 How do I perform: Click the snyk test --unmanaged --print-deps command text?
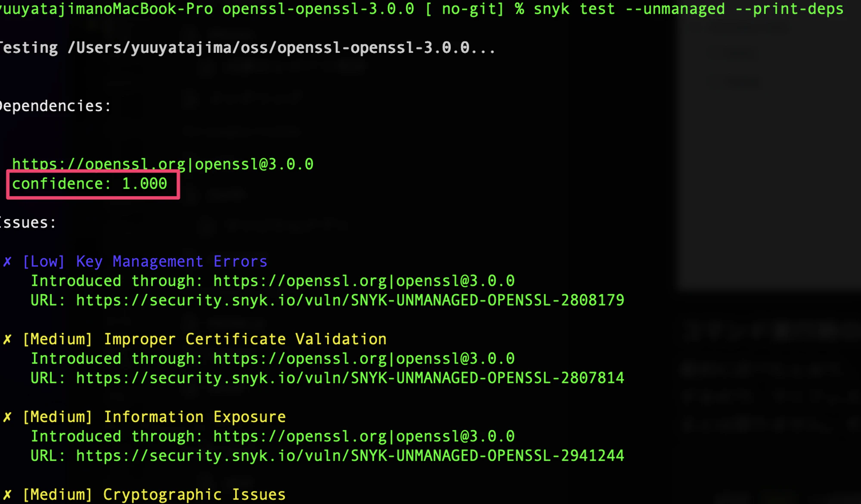pos(689,9)
